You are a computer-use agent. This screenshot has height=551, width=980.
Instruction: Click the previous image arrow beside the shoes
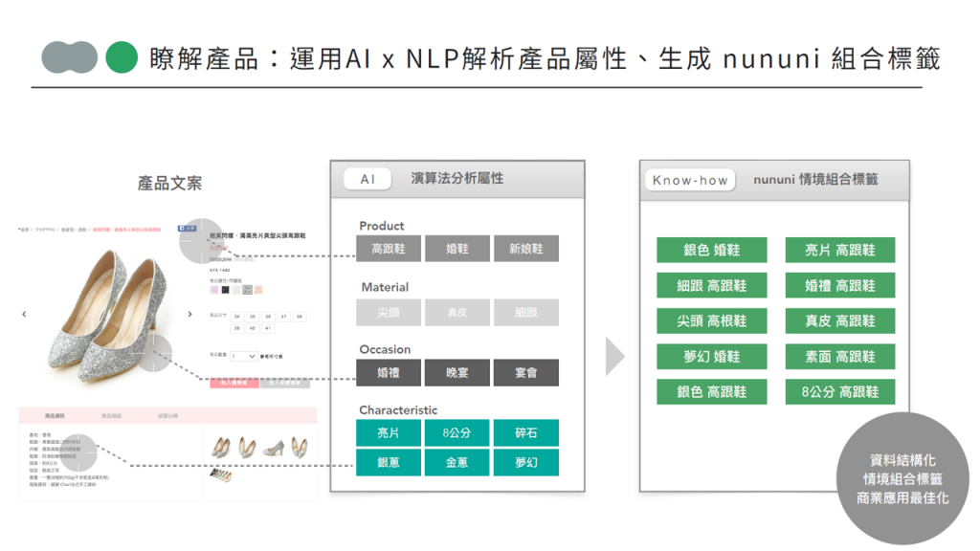[x=24, y=314]
